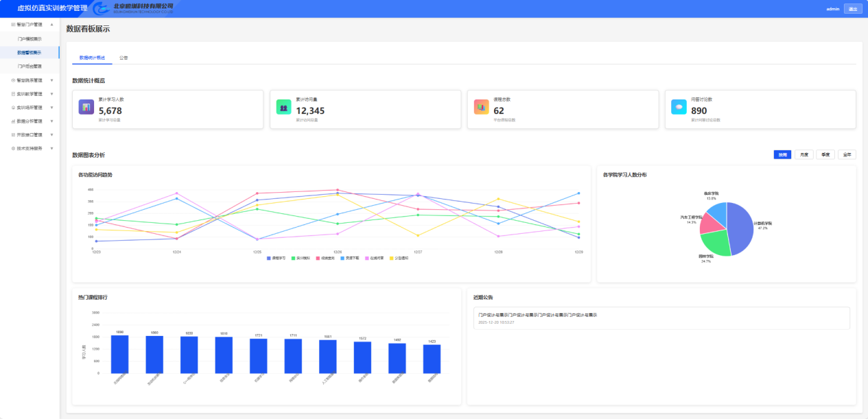Viewport: 868px width, 419px height.
Task: Click the blue 问答讨论数 chat bubble icon
Action: pyautogui.click(x=679, y=107)
